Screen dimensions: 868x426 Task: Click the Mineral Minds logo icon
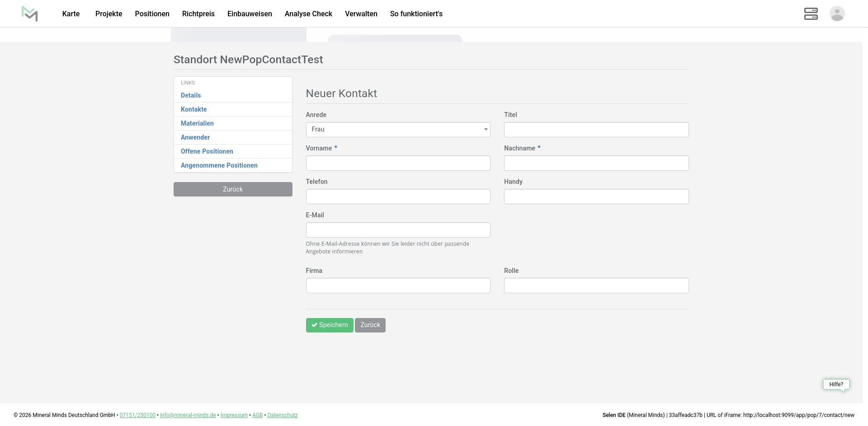(x=30, y=14)
